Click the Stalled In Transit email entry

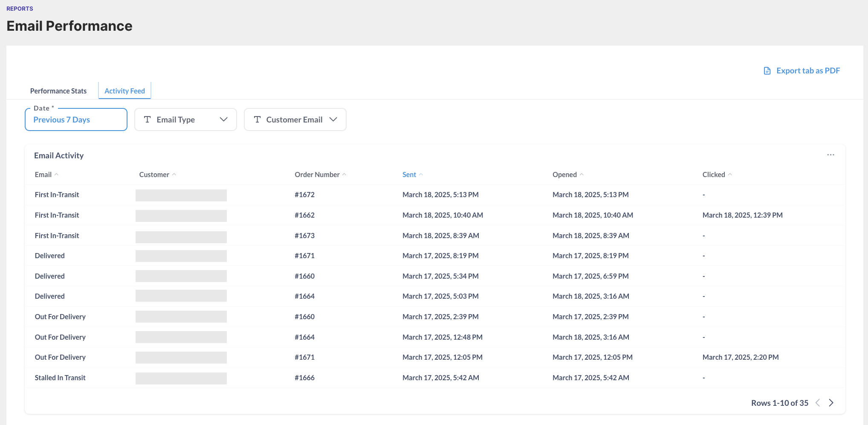click(60, 378)
